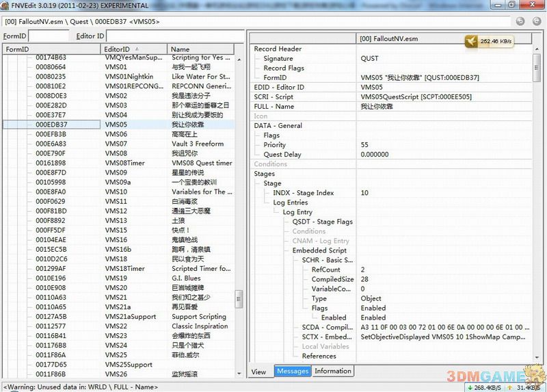
Task: Click the right panel scrollbar thumb
Action: 536,68
